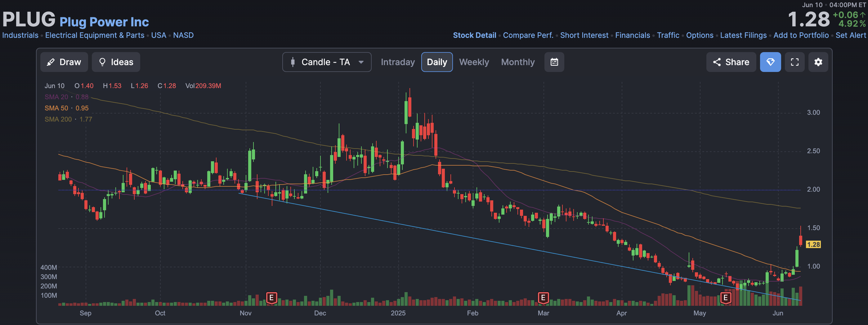Open the Short Interest link
This screenshot has width=868, height=325.
coord(584,35)
